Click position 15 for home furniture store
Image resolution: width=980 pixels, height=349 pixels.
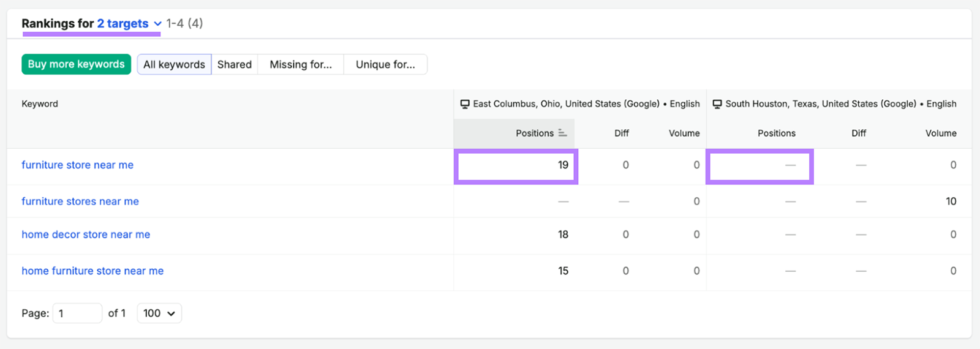[563, 271]
